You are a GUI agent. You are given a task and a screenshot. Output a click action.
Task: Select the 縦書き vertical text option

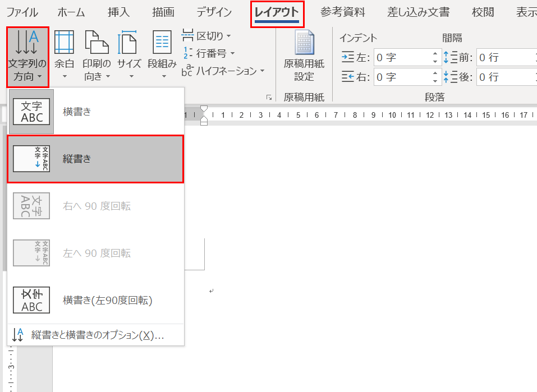(x=95, y=159)
